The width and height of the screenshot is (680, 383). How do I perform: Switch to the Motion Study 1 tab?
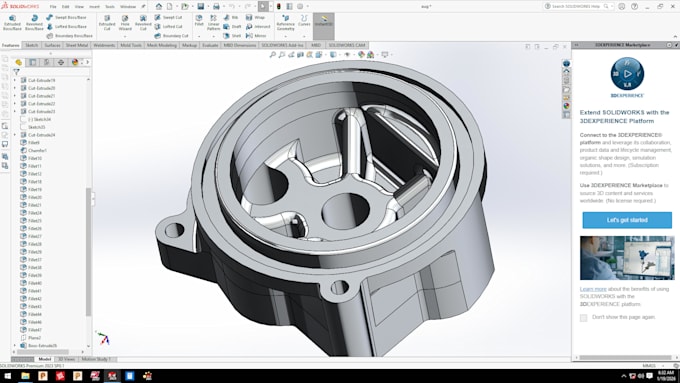point(97,359)
